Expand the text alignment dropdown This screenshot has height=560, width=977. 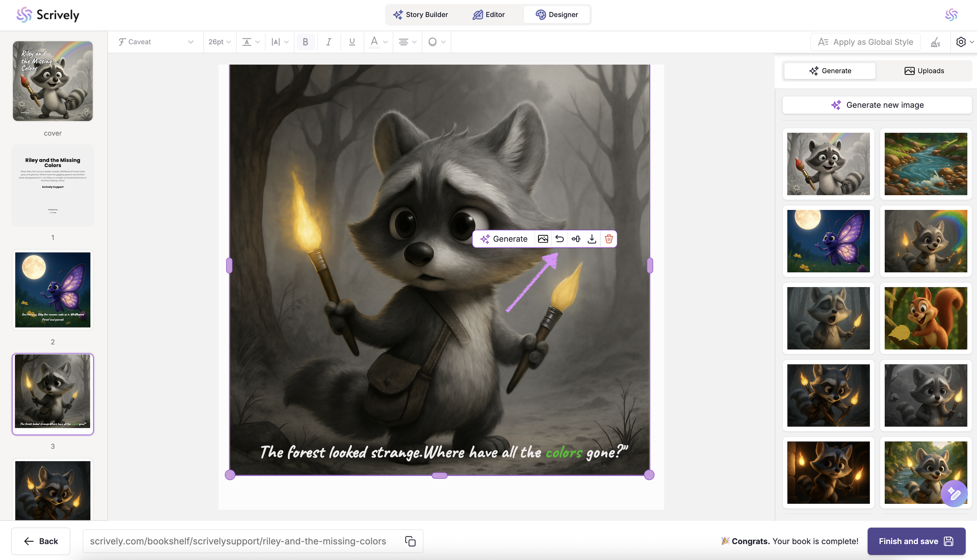(407, 42)
